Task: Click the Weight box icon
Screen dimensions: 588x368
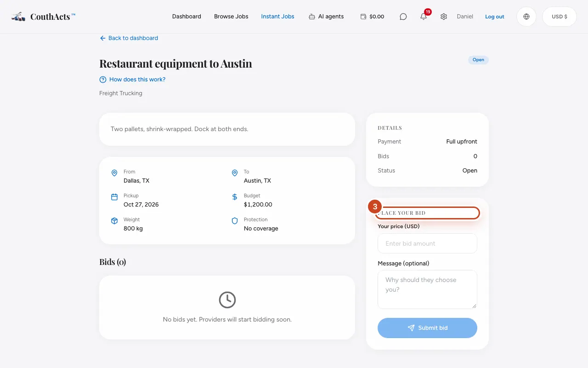Action: click(114, 221)
